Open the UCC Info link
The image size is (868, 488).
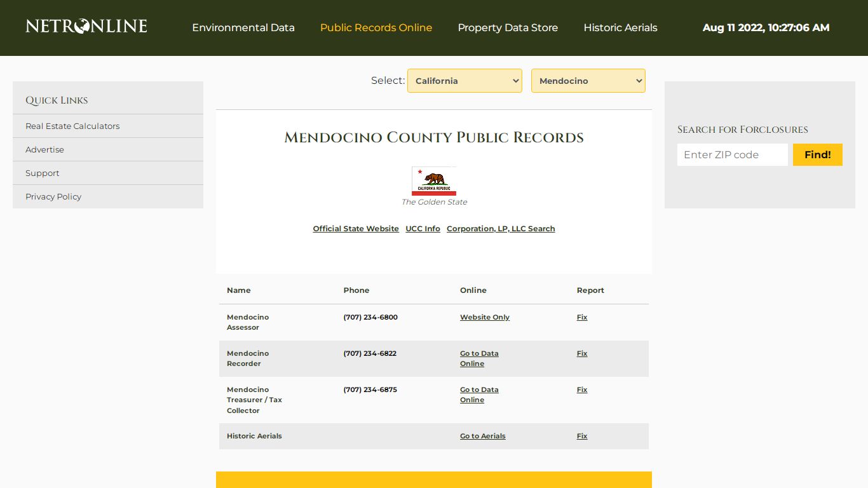click(x=423, y=229)
